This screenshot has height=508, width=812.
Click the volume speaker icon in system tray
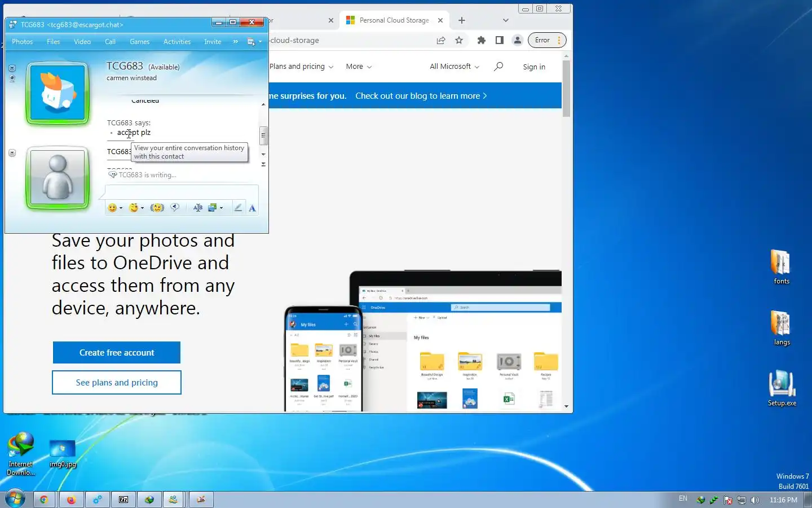(x=755, y=500)
